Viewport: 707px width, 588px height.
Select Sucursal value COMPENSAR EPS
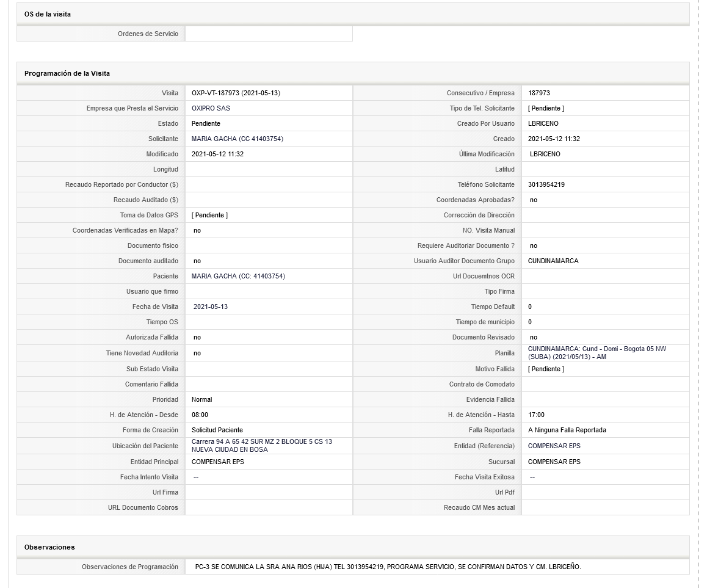[554, 462]
